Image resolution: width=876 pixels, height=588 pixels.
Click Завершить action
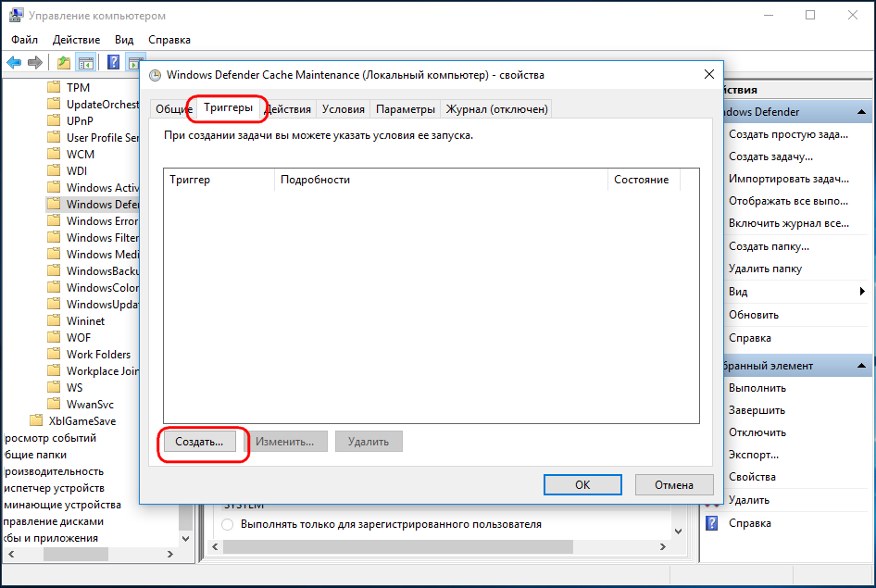tap(757, 410)
